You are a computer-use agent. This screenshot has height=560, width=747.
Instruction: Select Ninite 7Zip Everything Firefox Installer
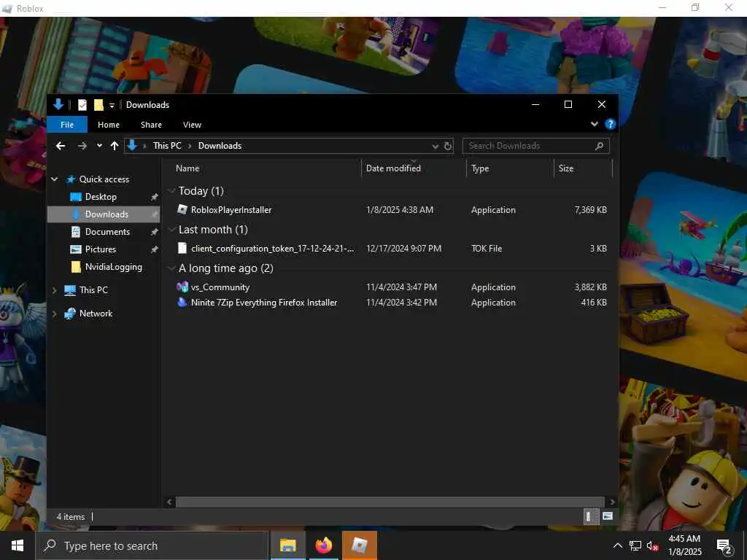point(391,303)
